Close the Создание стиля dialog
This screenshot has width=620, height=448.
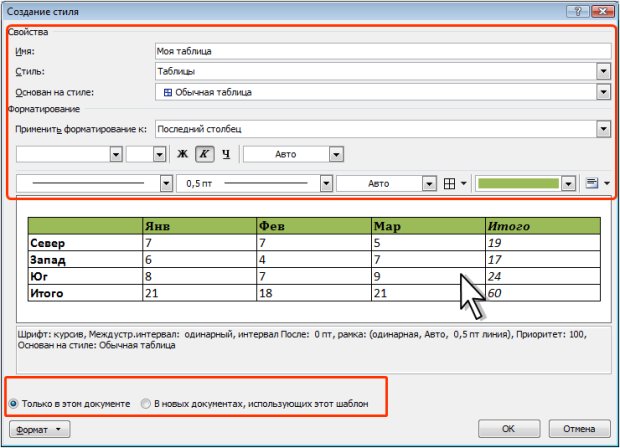[601, 11]
